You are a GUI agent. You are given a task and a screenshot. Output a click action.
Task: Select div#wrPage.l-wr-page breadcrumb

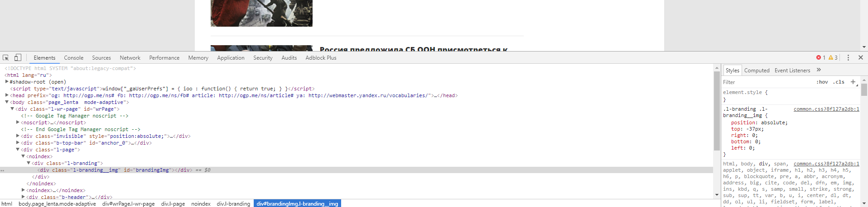click(129, 204)
